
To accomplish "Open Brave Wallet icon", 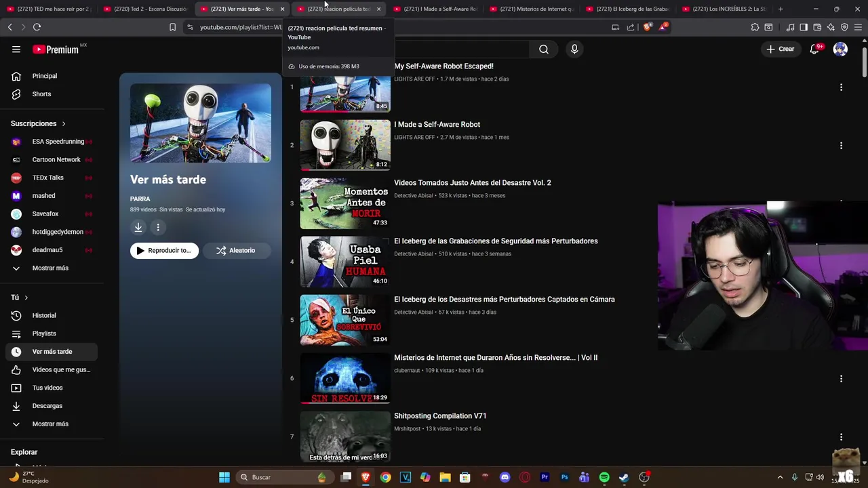I will tap(817, 27).
